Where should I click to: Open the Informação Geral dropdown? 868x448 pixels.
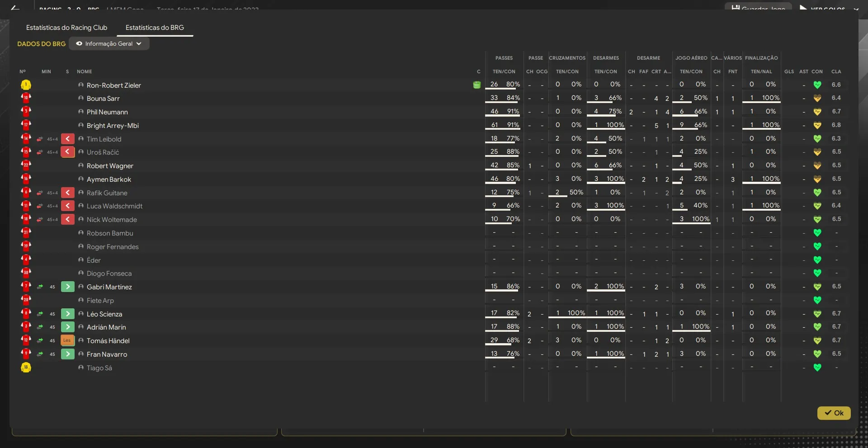pyautogui.click(x=109, y=44)
